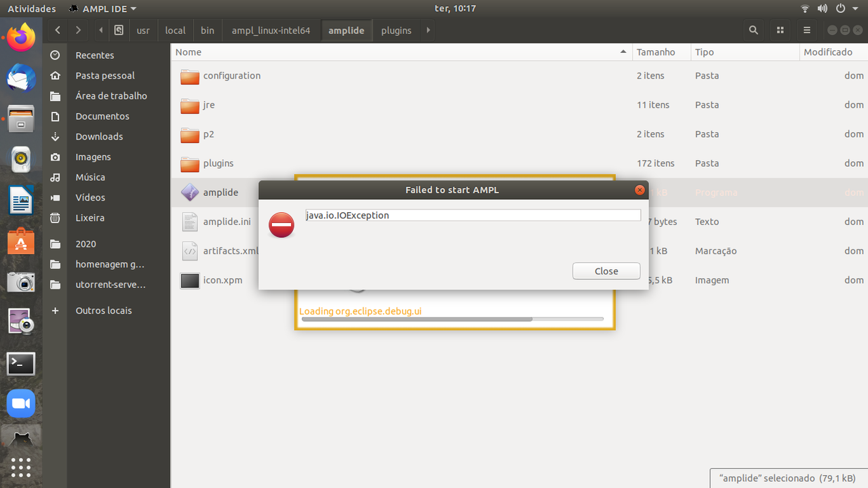
Task: Click the splash screen loading progress bar
Action: coord(452,319)
